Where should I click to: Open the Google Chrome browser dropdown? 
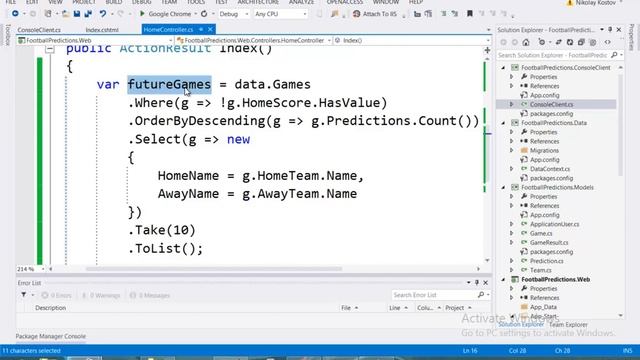click(x=196, y=14)
